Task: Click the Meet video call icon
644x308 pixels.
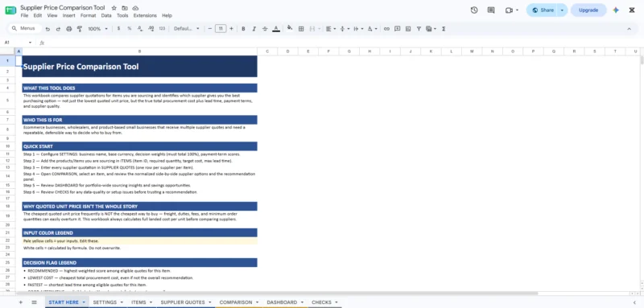Action: click(509, 10)
